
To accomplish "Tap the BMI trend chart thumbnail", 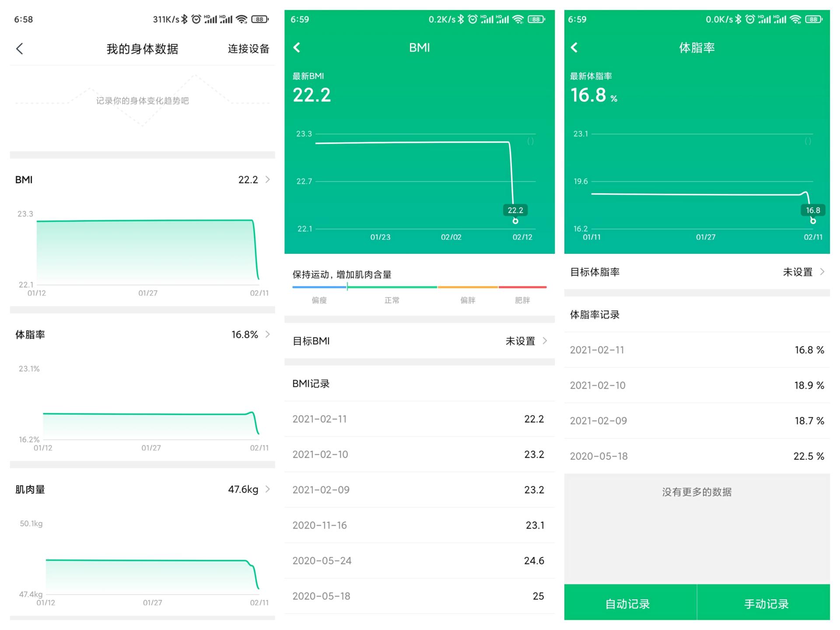I will tap(147, 250).
